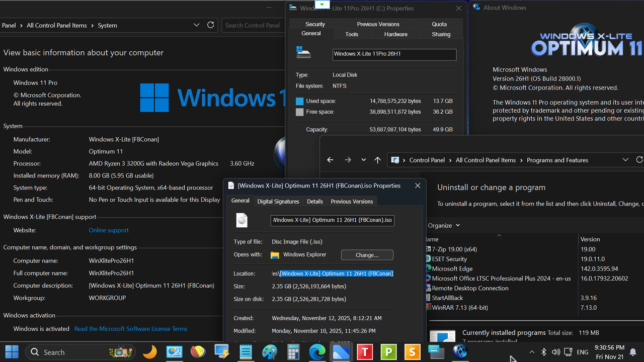
Task: Expand the hidden icons chevron in tray
Action: 532,352
